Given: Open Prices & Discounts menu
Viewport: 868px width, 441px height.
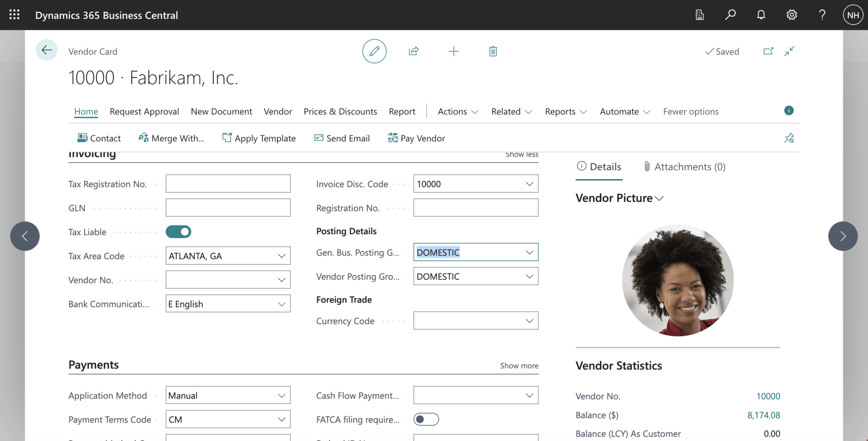Looking at the screenshot, I should [x=340, y=112].
